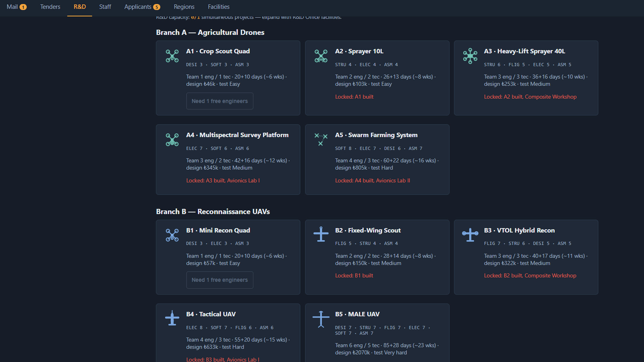Click the A1 Crop Scout Quad drone icon
This screenshot has height=362, width=644.
172,56
